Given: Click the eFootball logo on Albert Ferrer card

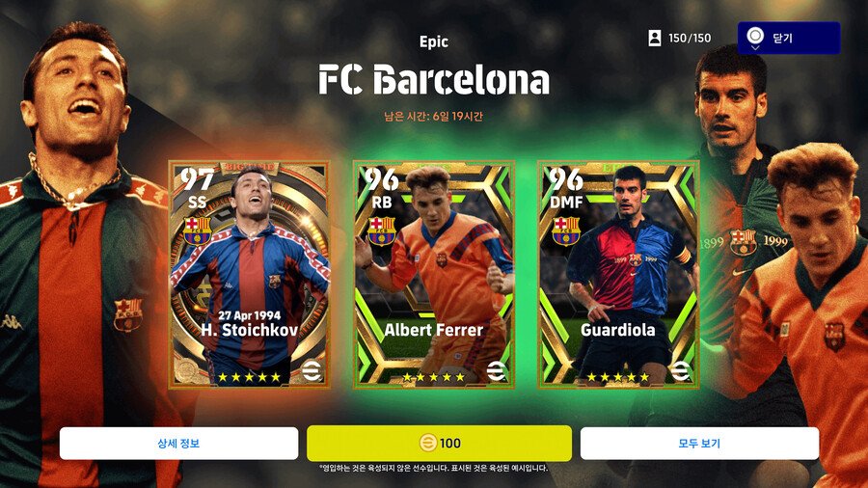Looking at the screenshot, I should [x=496, y=370].
